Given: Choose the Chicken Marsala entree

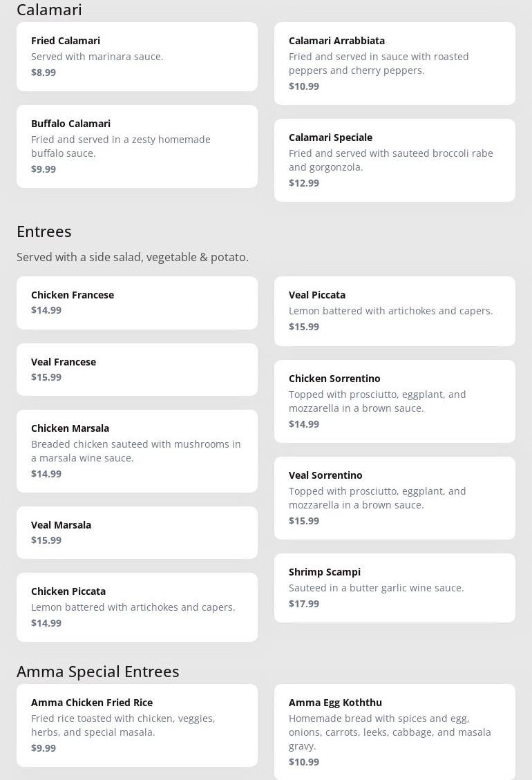Looking at the screenshot, I should pyautogui.click(x=137, y=450).
